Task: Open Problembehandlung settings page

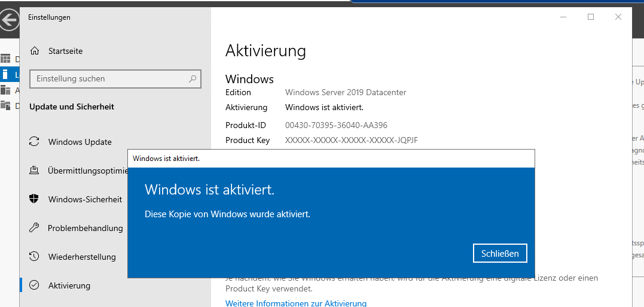Action: (85, 227)
